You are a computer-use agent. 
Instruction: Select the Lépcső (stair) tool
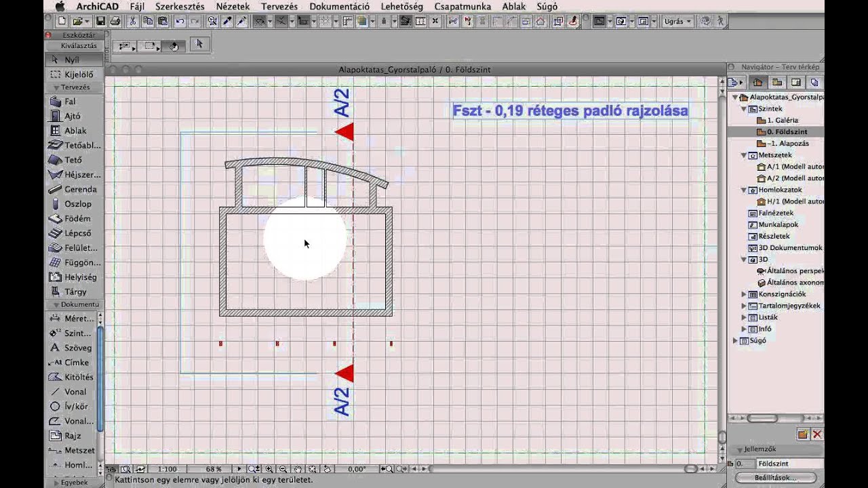click(73, 233)
